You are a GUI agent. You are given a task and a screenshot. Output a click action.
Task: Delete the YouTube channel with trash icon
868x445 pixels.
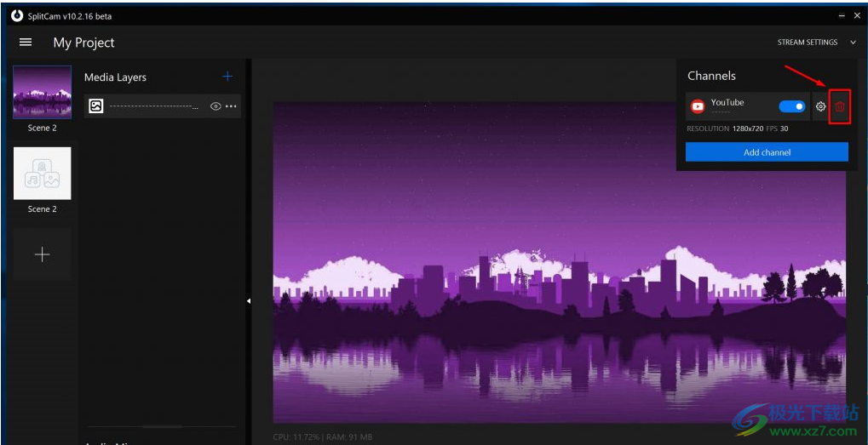tap(840, 106)
